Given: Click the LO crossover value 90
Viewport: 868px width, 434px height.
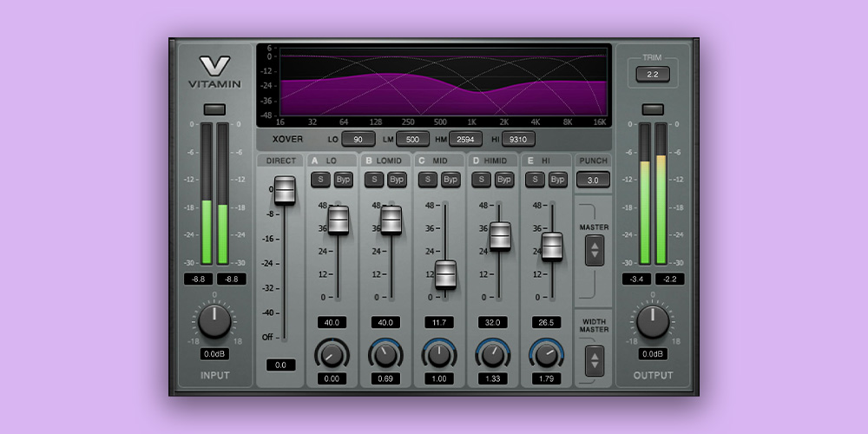Looking at the screenshot, I should [x=358, y=139].
